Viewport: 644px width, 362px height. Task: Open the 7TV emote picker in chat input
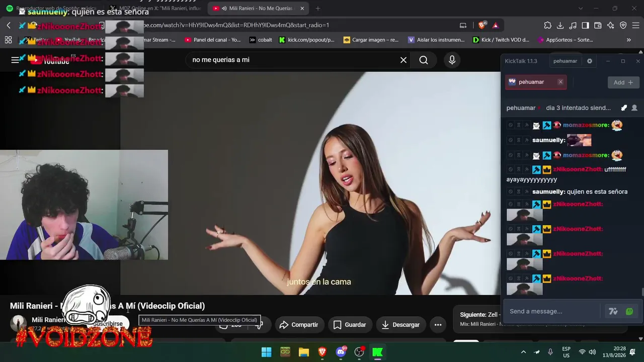[x=613, y=311]
